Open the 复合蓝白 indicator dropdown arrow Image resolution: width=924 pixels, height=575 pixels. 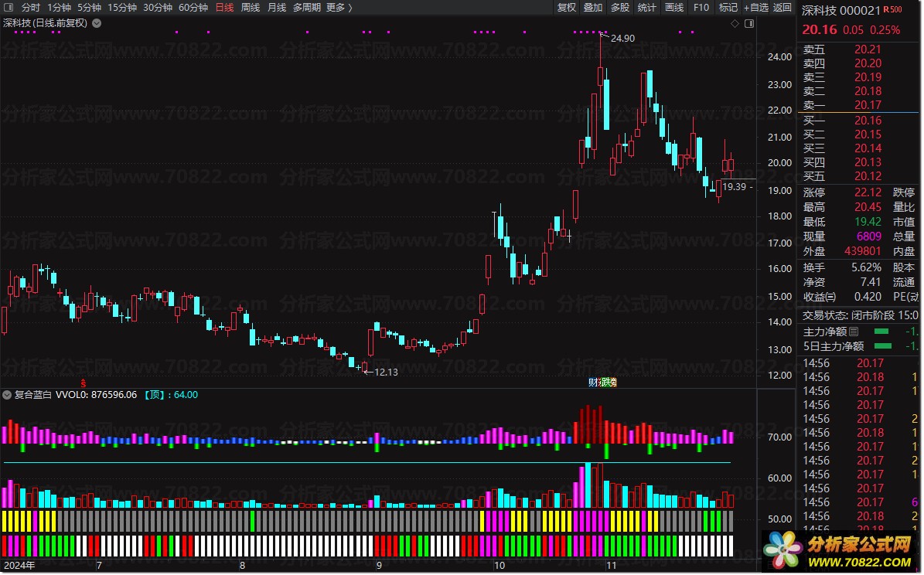point(7,395)
